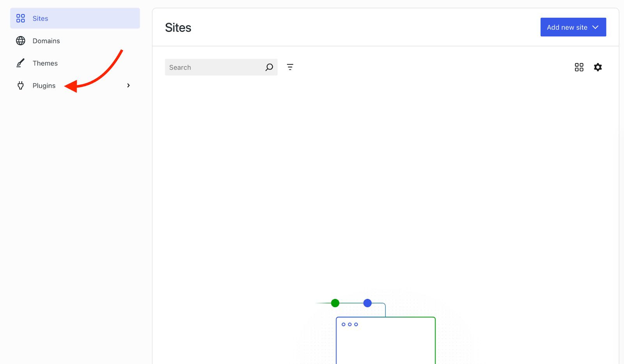The height and width of the screenshot is (364, 624).
Task: Open the Themes page
Action: pyautogui.click(x=45, y=63)
